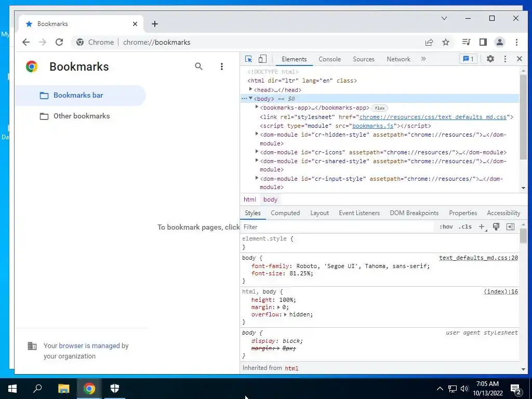Switch to the Network tab
Screen dimensions: 532x399
pos(398,59)
